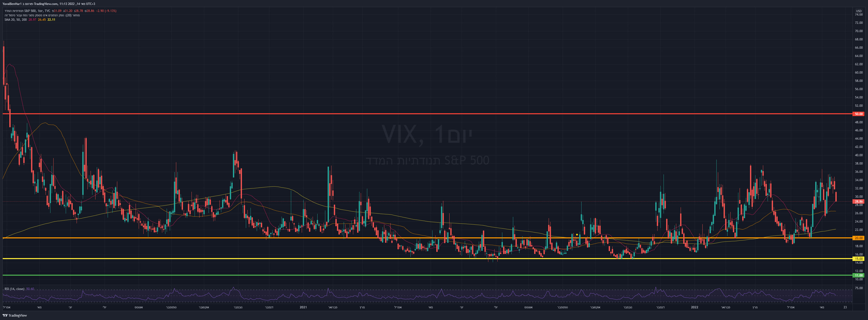
Task: Click the SMA 20, 50, 200 indicator legend
Action: (x=16, y=19)
